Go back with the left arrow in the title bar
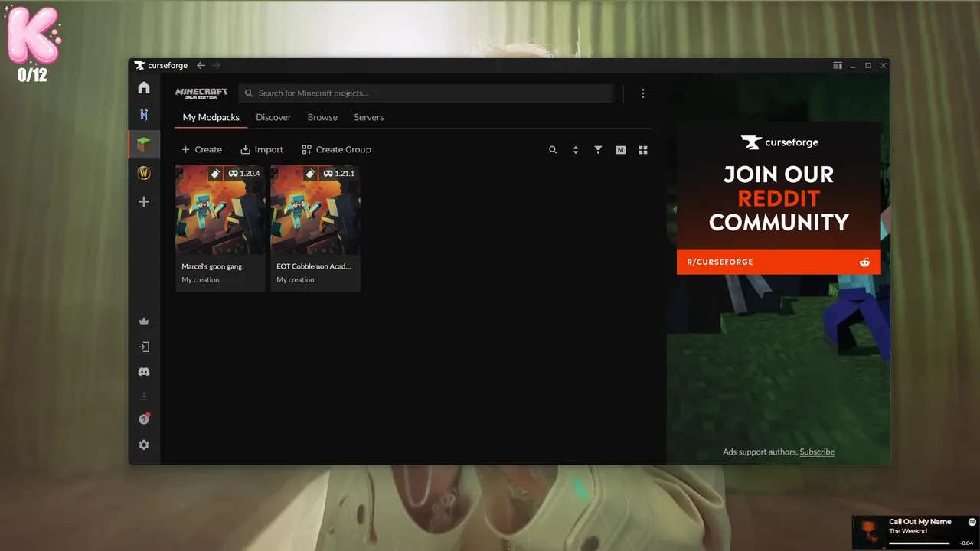This screenshot has height=551, width=980. [x=201, y=66]
